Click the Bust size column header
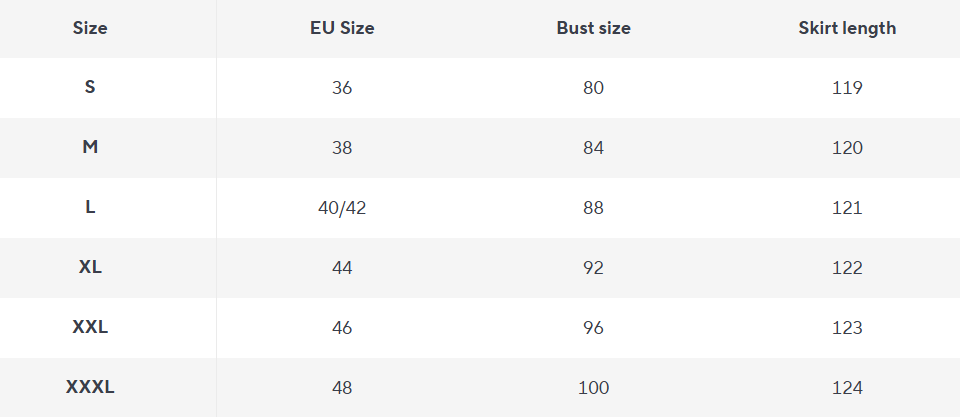Image resolution: width=960 pixels, height=417 pixels. (593, 28)
